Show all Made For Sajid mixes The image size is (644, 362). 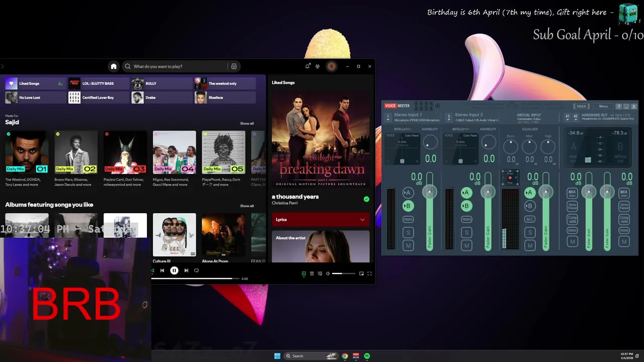(x=247, y=123)
